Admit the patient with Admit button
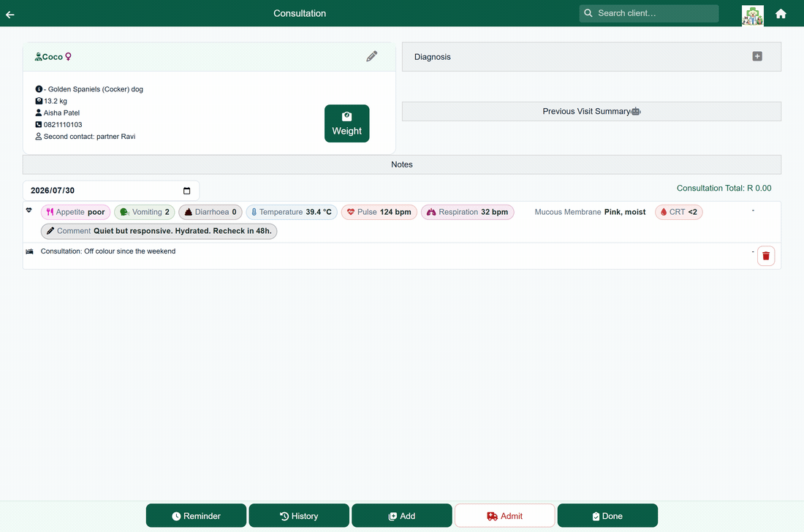The height and width of the screenshot is (532, 804). (x=504, y=516)
